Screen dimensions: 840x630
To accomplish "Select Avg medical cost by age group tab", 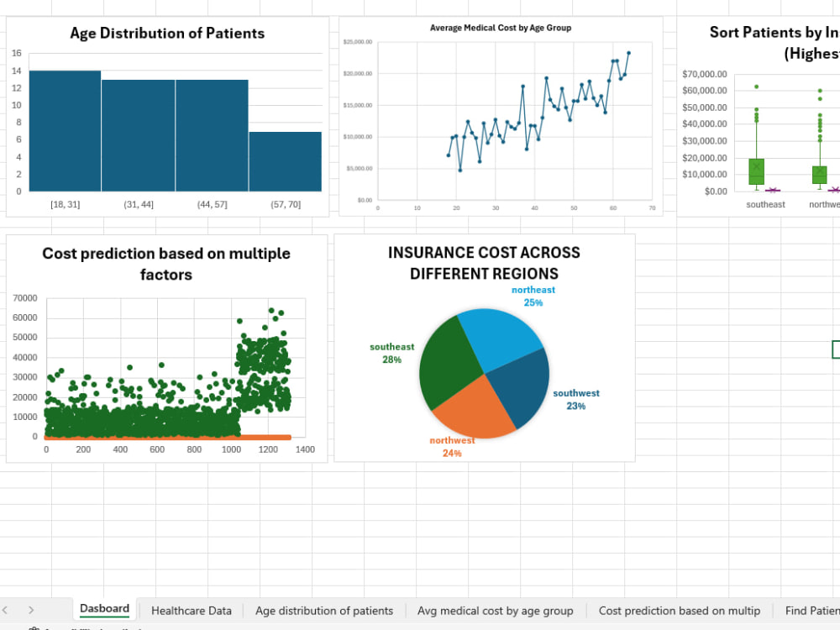I will tap(495, 611).
